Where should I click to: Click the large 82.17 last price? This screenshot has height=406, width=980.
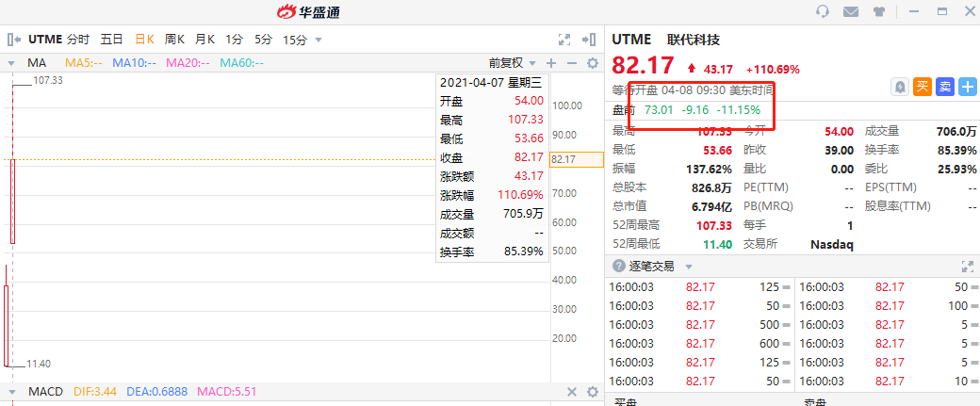point(643,66)
